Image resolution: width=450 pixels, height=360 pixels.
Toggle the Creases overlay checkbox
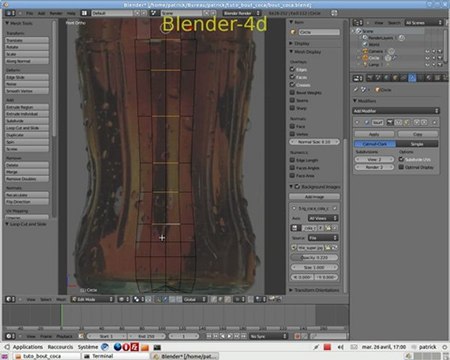tap(292, 85)
